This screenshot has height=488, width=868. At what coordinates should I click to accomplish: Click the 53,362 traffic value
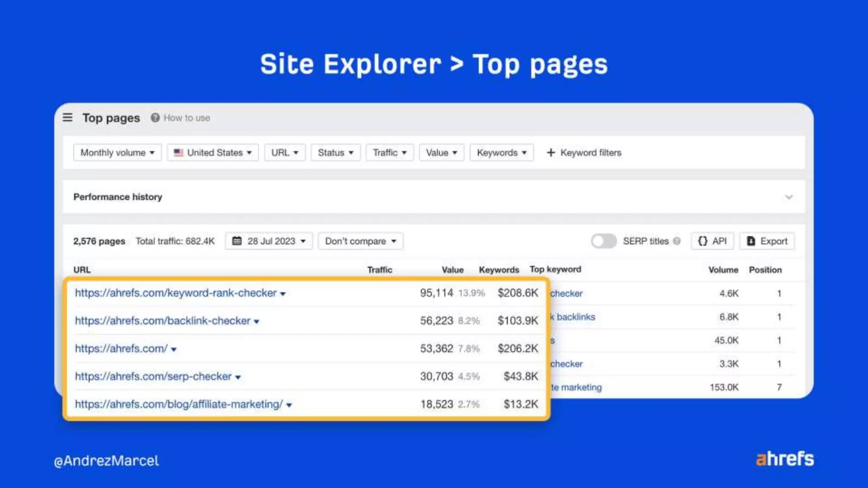[437, 349]
